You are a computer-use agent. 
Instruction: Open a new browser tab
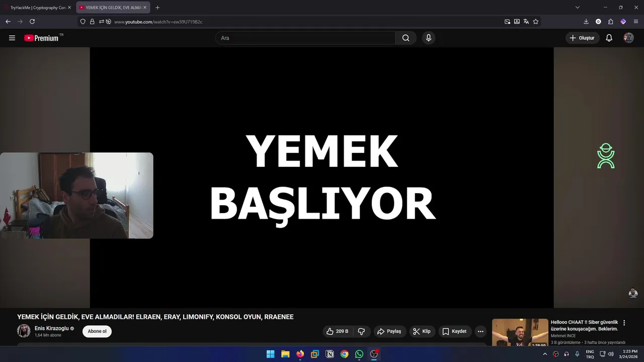pos(157,8)
